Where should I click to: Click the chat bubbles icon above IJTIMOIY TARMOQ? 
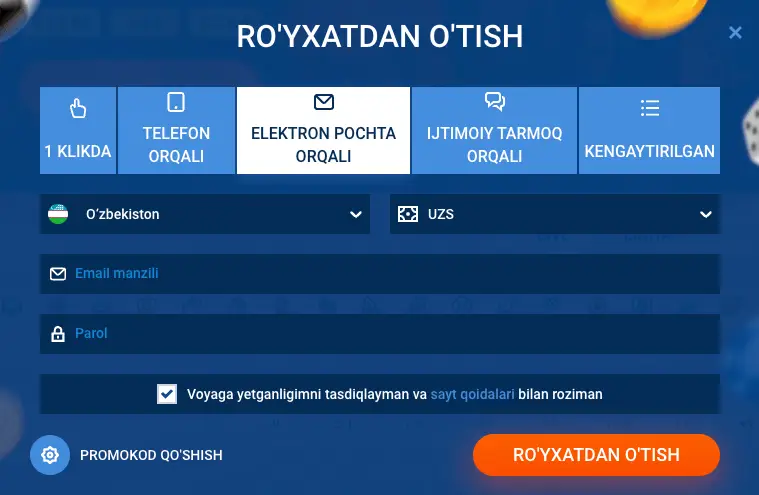pyautogui.click(x=495, y=102)
